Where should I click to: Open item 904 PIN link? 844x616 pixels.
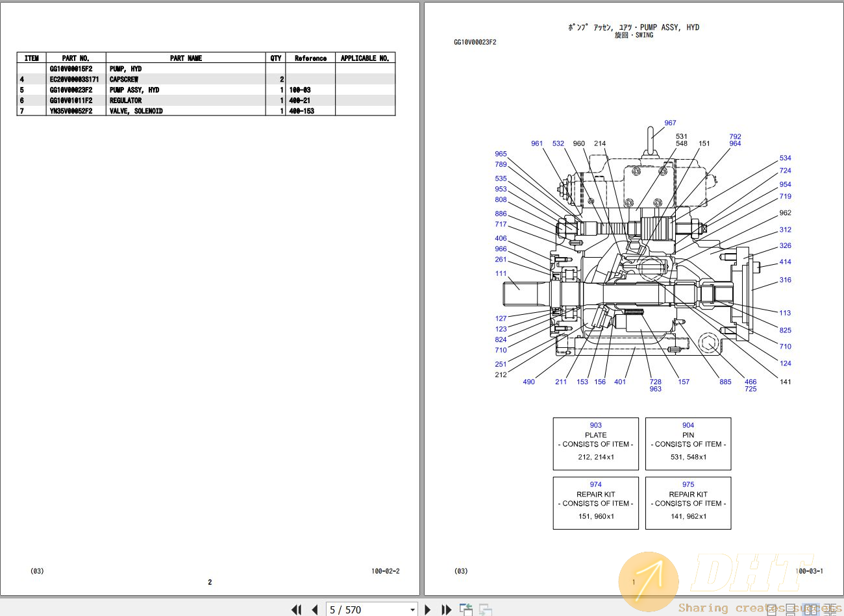pyautogui.click(x=688, y=426)
